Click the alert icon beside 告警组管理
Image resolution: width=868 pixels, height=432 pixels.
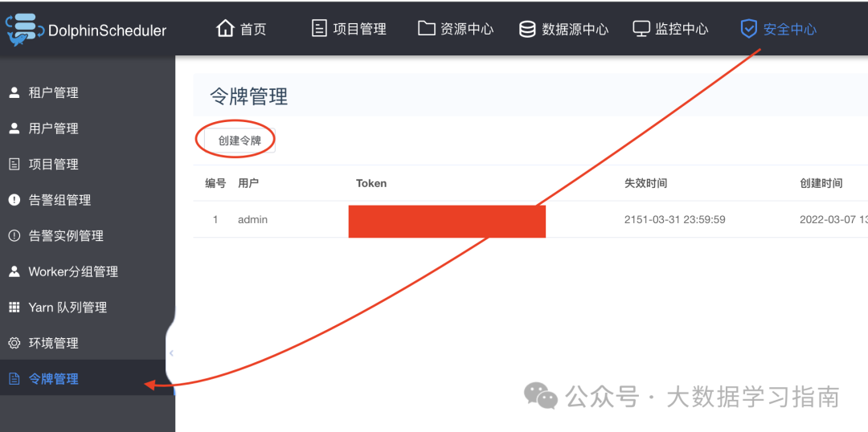tap(14, 200)
